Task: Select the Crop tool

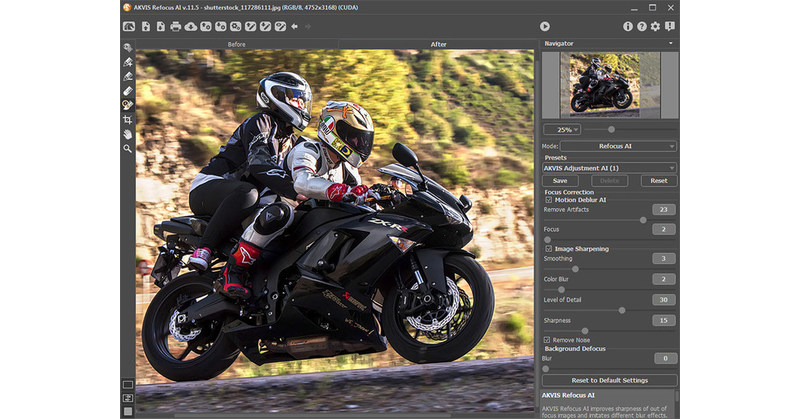Action: (x=128, y=119)
